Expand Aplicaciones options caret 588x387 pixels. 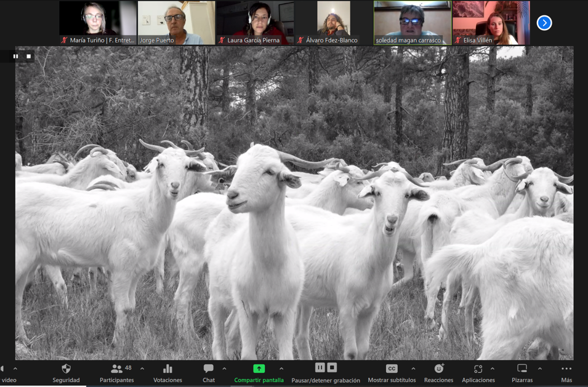tap(493, 369)
